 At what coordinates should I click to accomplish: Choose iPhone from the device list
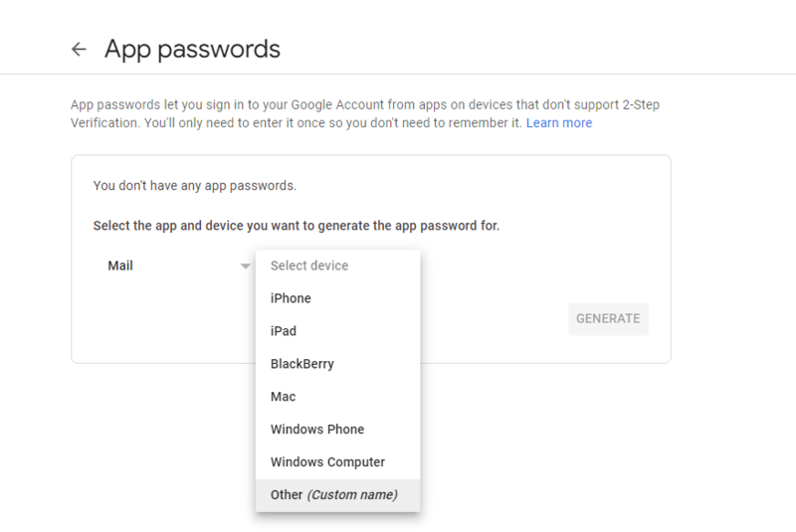pyautogui.click(x=291, y=298)
